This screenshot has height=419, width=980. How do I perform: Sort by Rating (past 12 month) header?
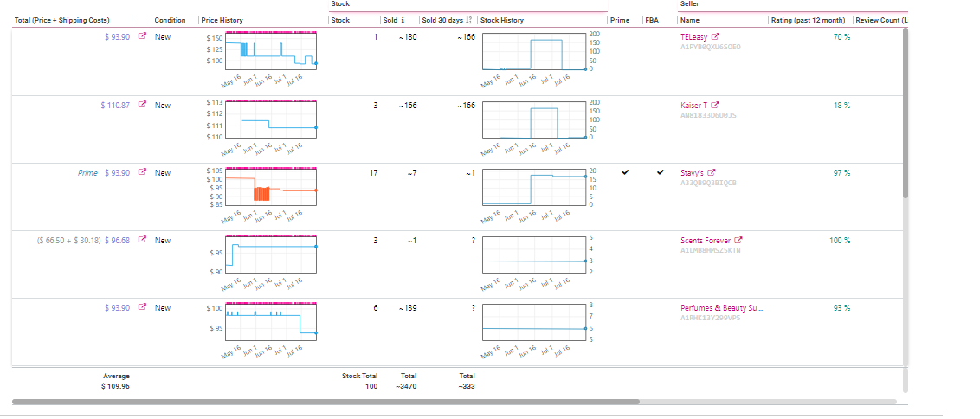808,20
